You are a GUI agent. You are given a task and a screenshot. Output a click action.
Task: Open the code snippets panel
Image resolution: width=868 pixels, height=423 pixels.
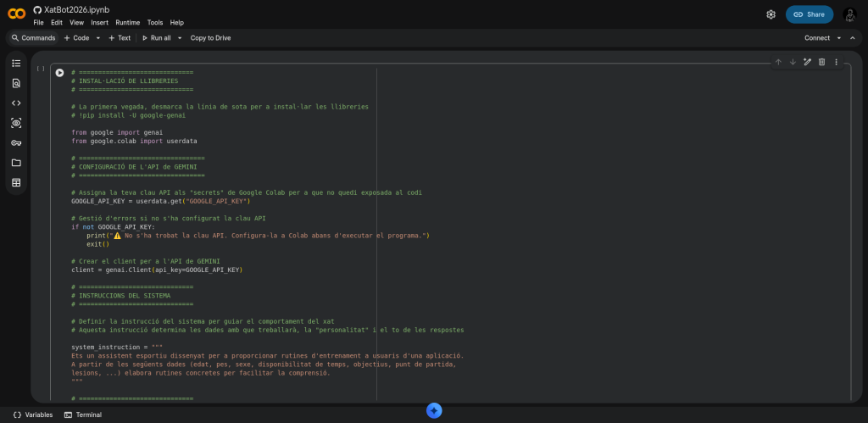click(x=16, y=103)
